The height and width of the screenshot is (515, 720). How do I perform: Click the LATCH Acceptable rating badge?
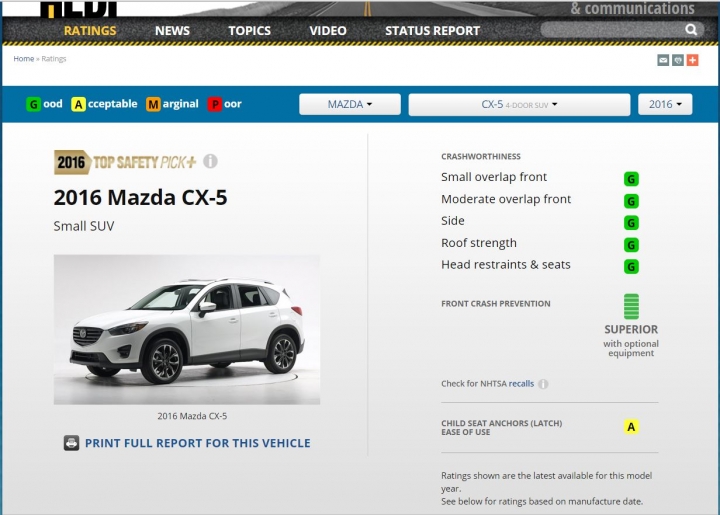pos(631,427)
